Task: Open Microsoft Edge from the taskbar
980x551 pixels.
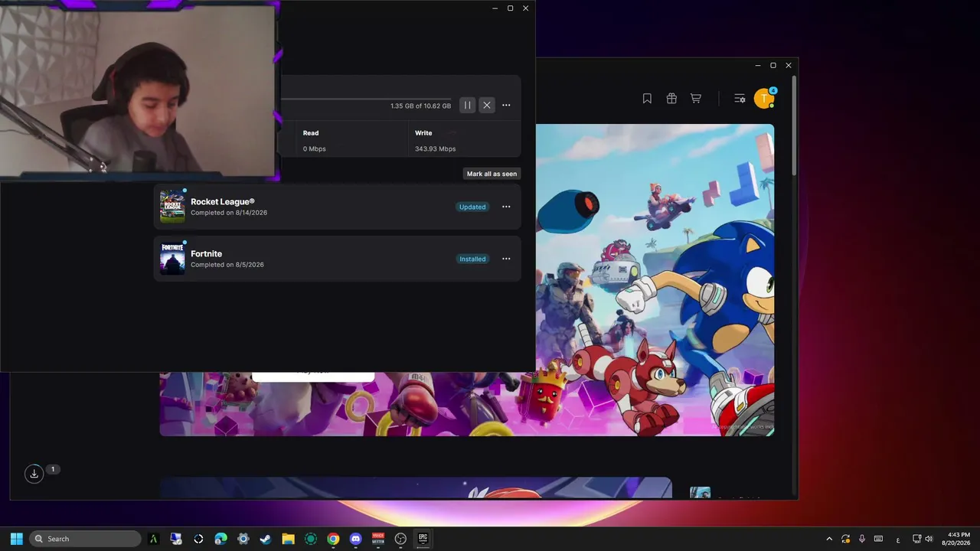Action: point(221,539)
